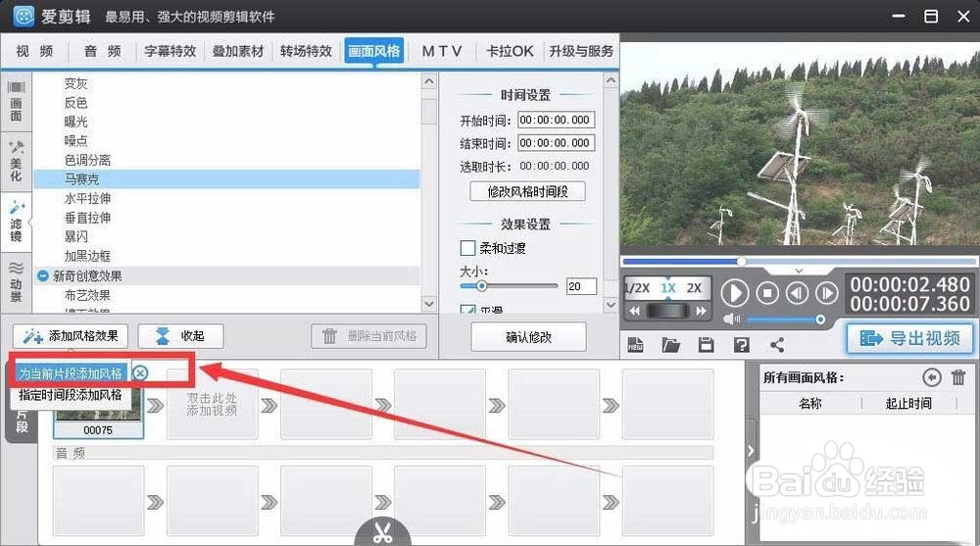Screen dimensions: 980x546
Task: Click the trash icon in 所有画面风格
Action: click(958, 377)
